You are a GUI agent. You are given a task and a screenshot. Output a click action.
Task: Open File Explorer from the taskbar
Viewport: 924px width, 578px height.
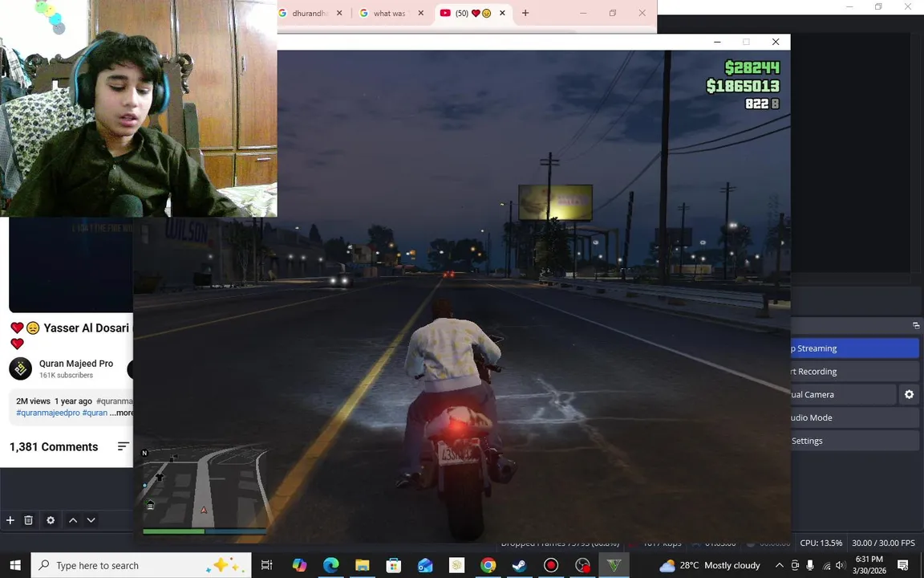(x=362, y=565)
